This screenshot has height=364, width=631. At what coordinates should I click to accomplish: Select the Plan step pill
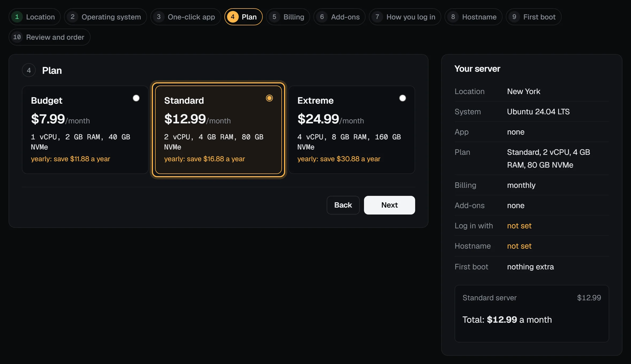(243, 17)
